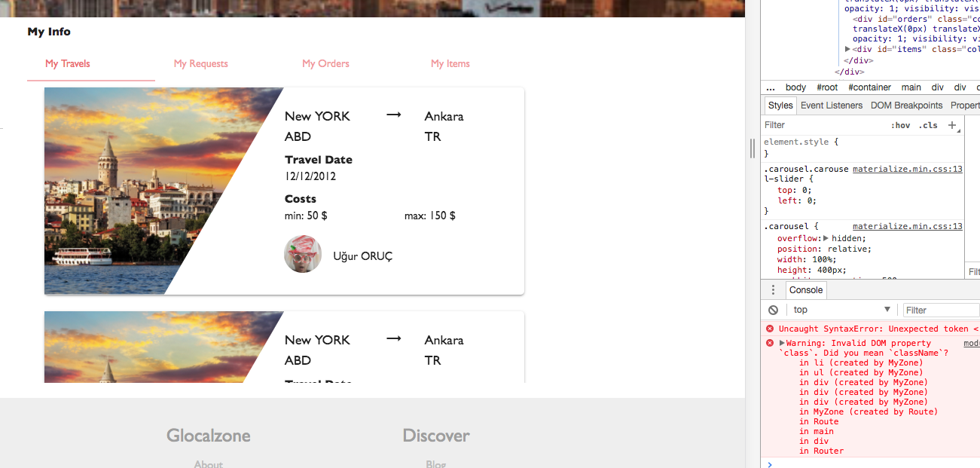
Task: Open the console drawer three-dot menu
Action: click(x=773, y=289)
